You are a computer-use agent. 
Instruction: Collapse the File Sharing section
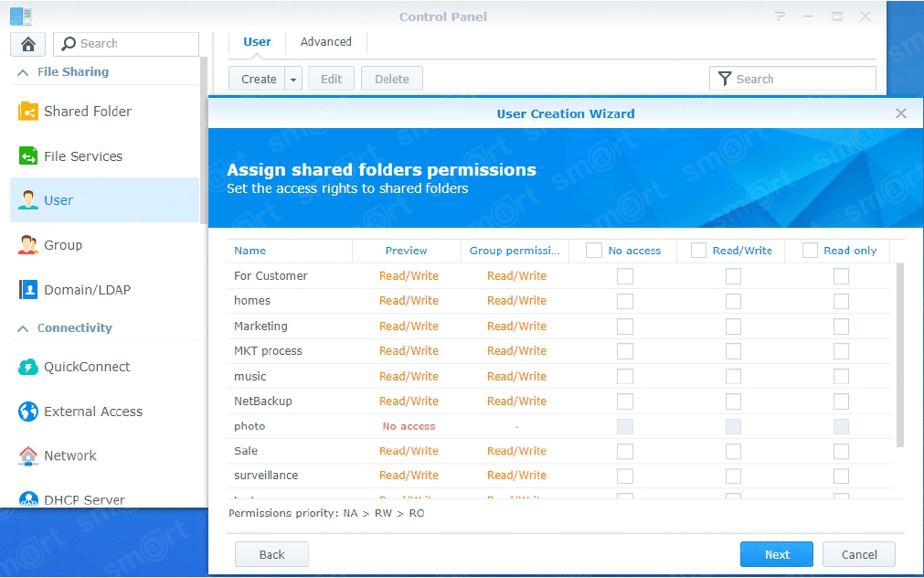[23, 72]
